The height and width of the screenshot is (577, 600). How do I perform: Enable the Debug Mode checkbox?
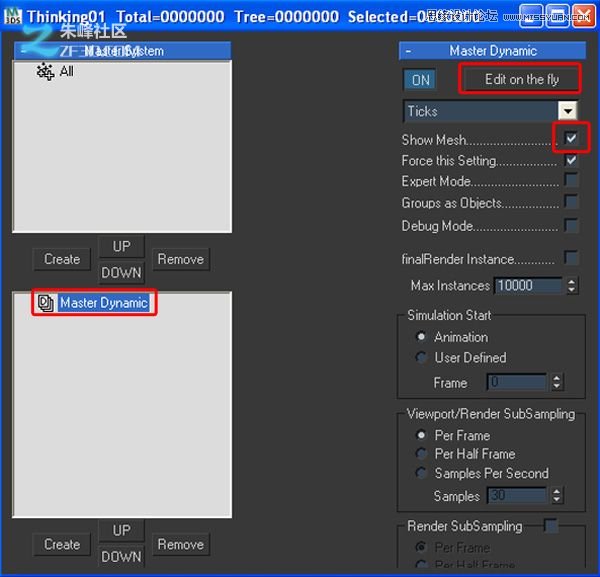571,225
